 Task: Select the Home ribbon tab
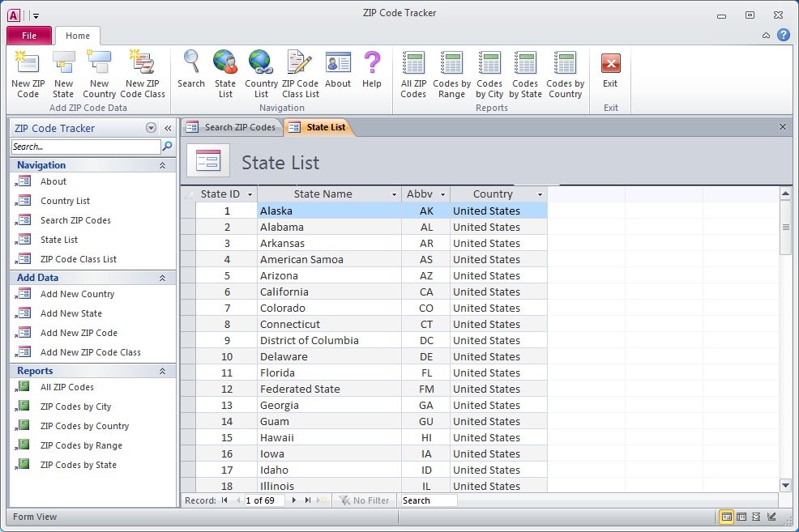[78, 36]
